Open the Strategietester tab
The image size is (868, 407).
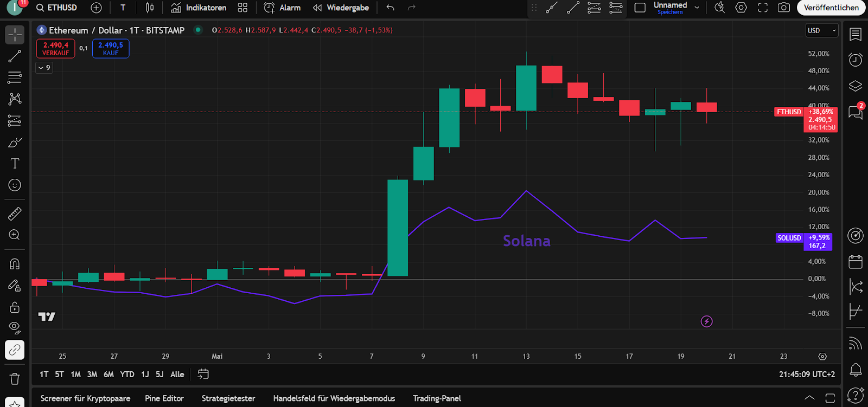(228, 398)
